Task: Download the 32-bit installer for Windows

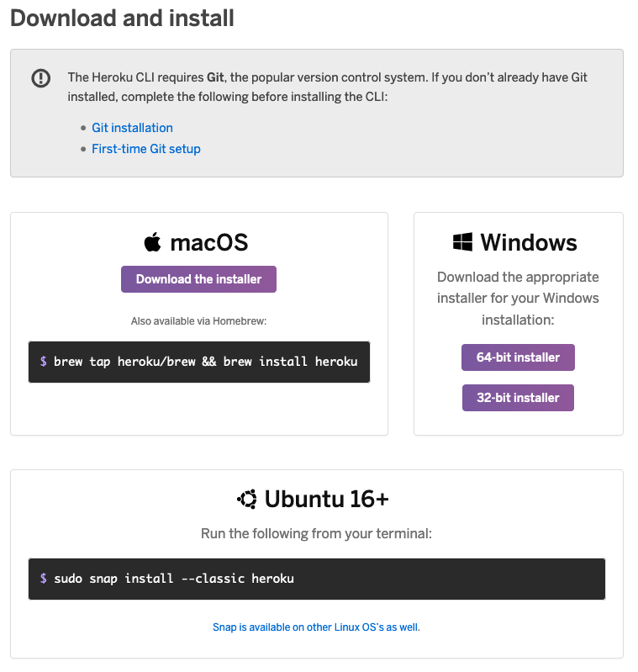Action: click(518, 398)
